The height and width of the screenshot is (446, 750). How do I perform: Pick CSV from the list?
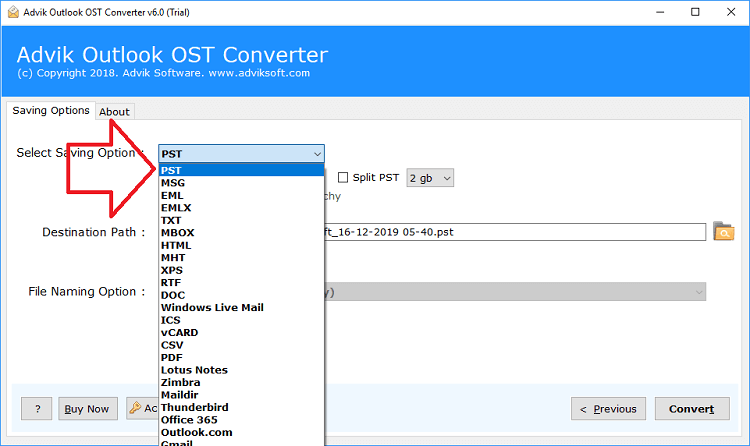(x=242, y=345)
